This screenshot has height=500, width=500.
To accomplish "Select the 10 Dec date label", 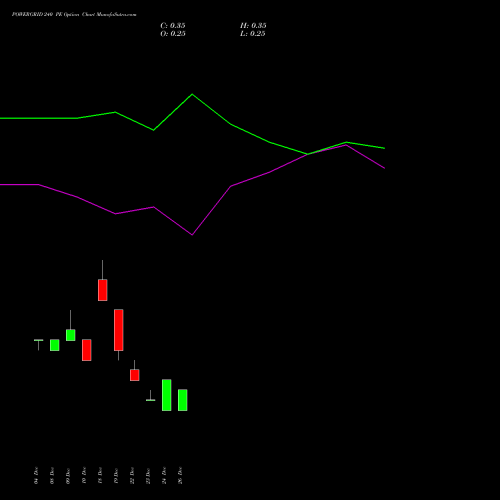I will coord(84,476).
